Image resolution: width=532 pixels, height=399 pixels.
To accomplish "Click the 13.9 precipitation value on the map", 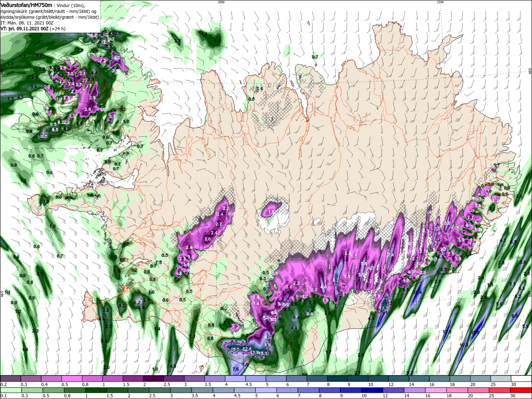I will click(255, 352).
